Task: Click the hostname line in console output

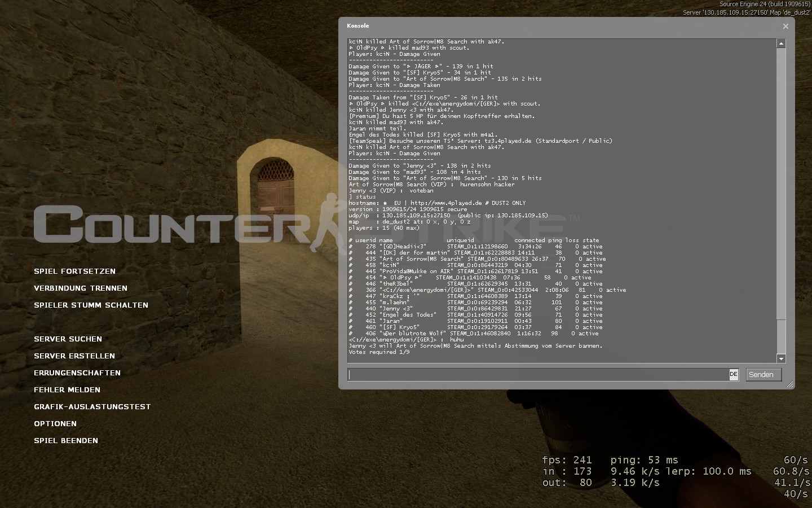Action: [437, 203]
